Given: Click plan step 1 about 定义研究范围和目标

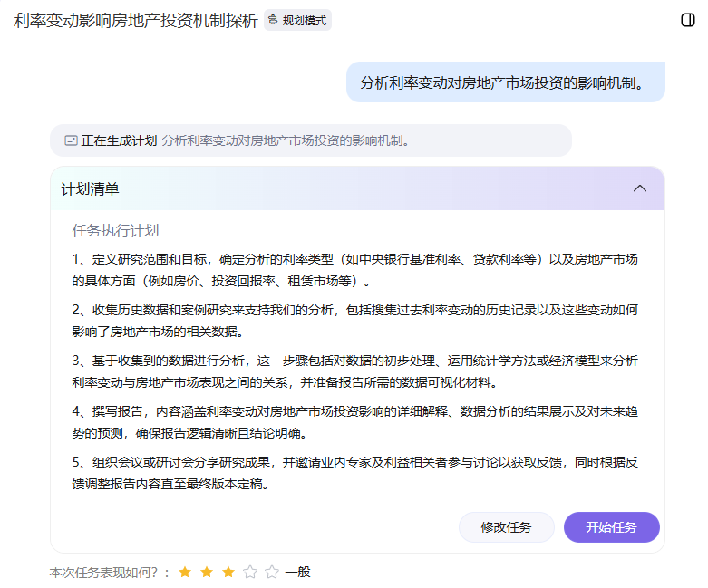Looking at the screenshot, I should (354, 270).
